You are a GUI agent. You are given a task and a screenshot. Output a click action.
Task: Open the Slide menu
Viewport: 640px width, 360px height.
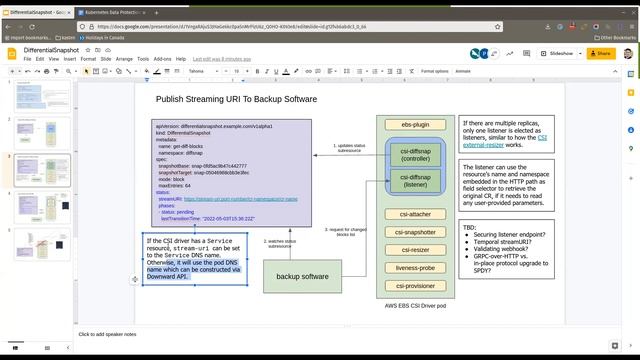pos(106,59)
